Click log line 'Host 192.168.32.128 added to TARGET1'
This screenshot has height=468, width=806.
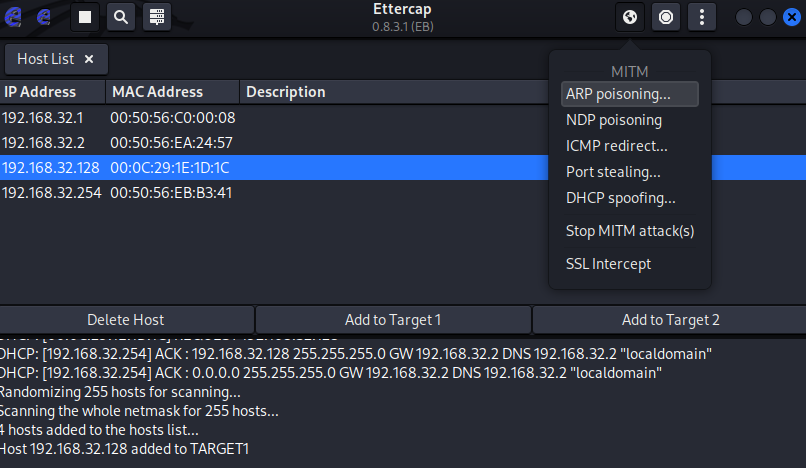tap(124, 449)
